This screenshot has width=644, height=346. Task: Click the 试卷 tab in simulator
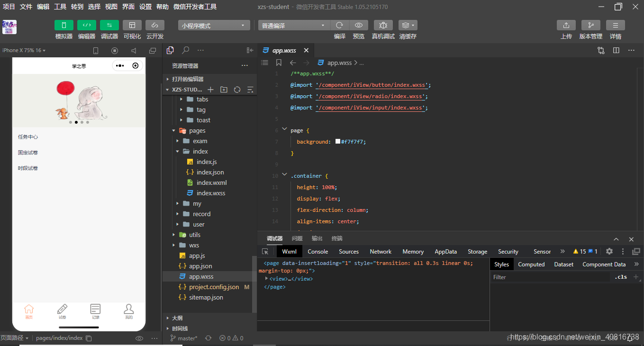coord(62,311)
